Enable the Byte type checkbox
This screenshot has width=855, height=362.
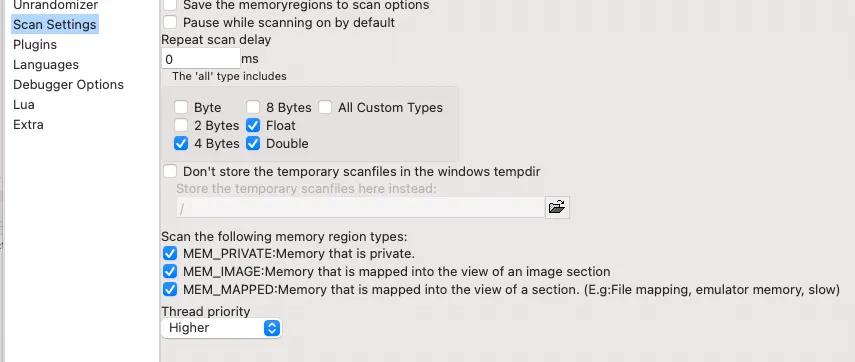coord(181,107)
